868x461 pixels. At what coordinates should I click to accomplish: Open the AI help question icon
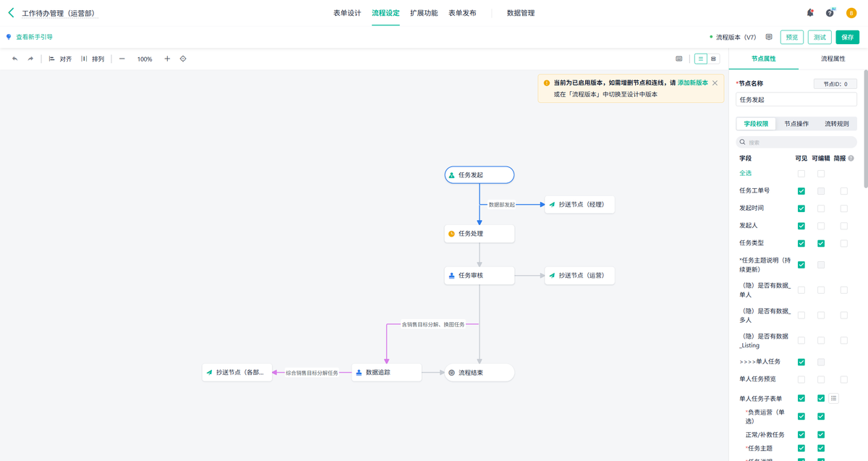coord(830,13)
